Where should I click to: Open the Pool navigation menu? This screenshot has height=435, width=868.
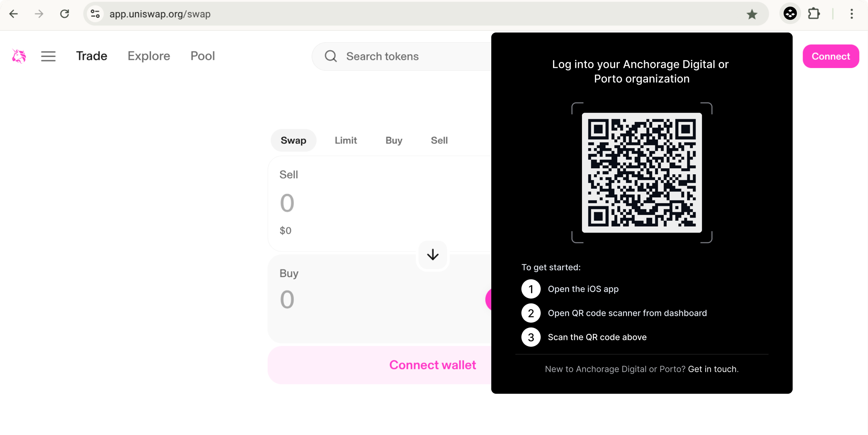click(203, 56)
